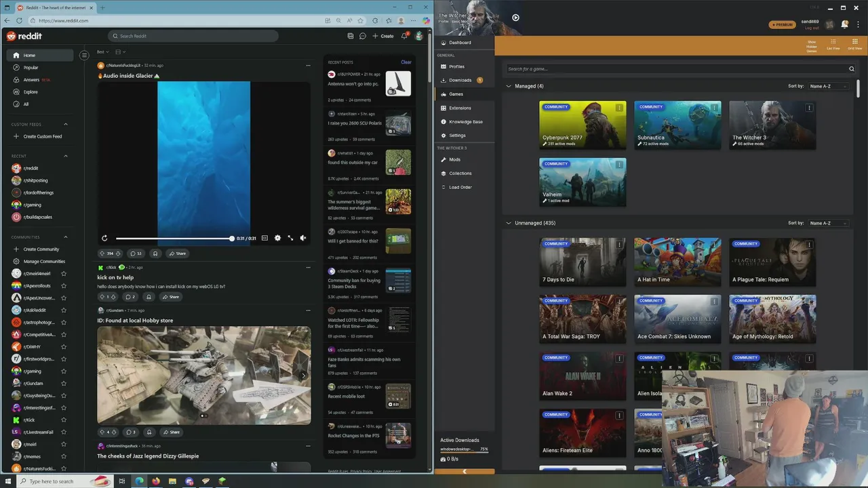This screenshot has width=868, height=488.
Task: Give award on the glacier post
Action: (155, 253)
